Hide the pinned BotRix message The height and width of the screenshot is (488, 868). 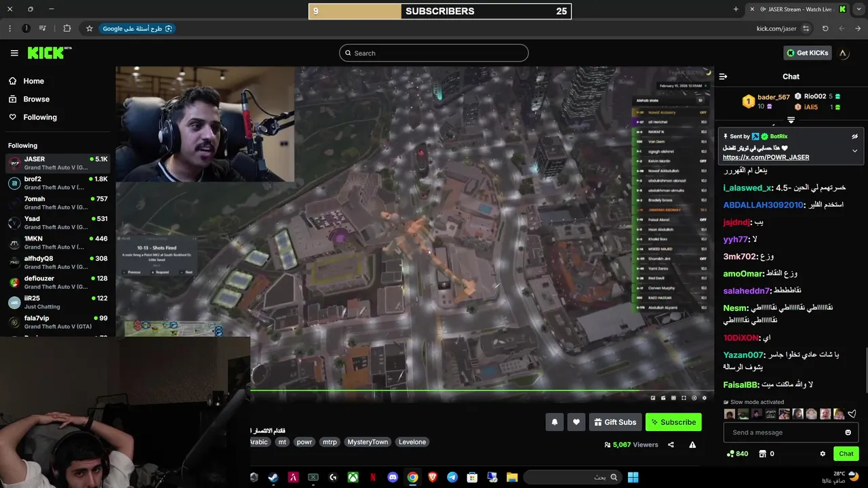pos(854,136)
